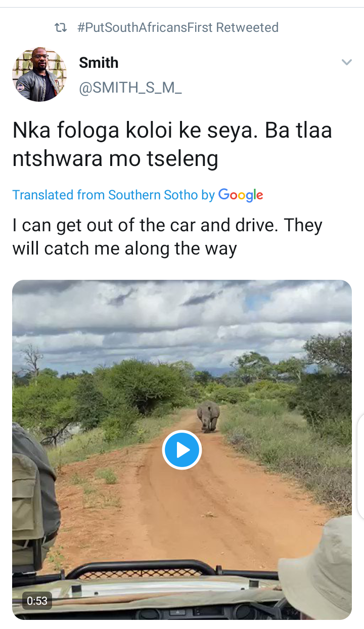Expand the tweet options chevron

click(346, 62)
